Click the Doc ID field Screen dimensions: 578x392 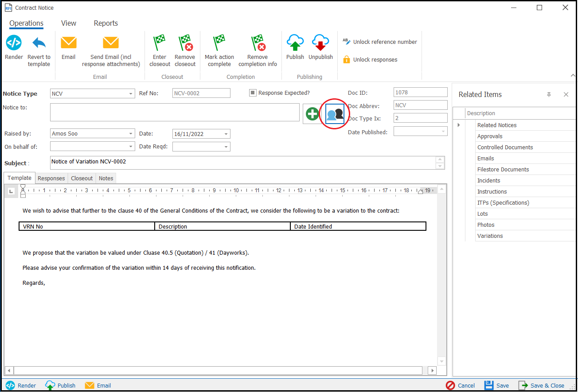click(421, 92)
